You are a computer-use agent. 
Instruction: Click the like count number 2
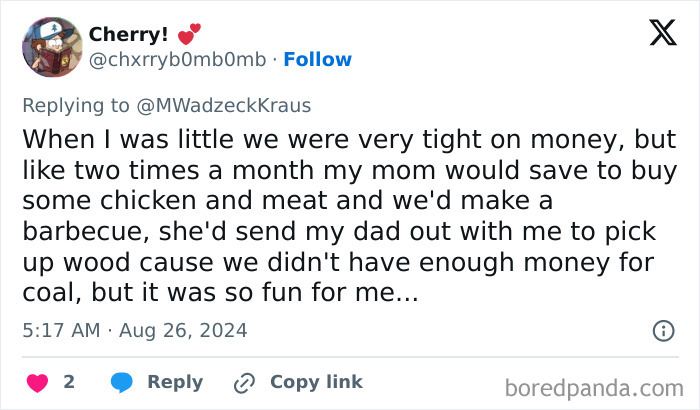pos(69,382)
